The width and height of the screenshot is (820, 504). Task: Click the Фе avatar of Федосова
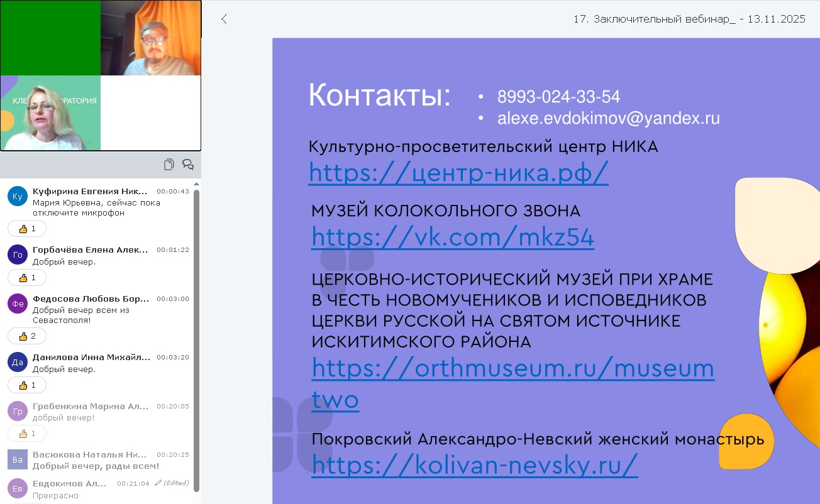pos(18,304)
